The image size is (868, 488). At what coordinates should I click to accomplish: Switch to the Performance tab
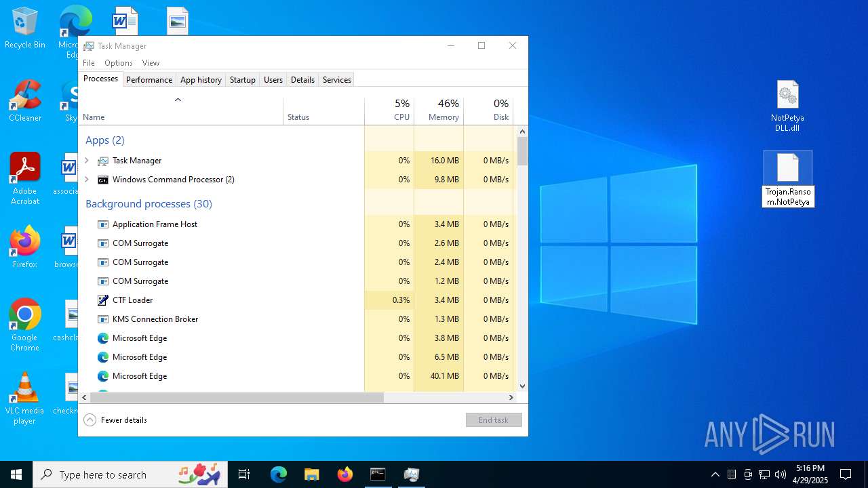pyautogui.click(x=149, y=80)
